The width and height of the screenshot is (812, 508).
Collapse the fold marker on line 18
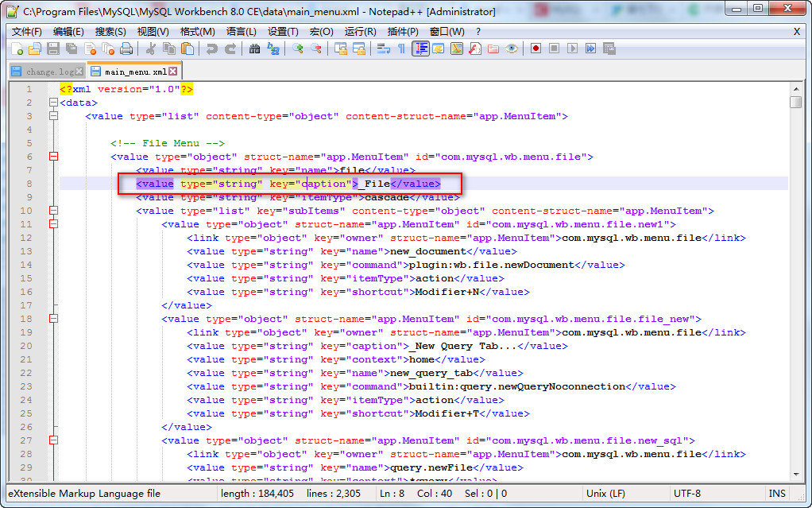point(53,319)
